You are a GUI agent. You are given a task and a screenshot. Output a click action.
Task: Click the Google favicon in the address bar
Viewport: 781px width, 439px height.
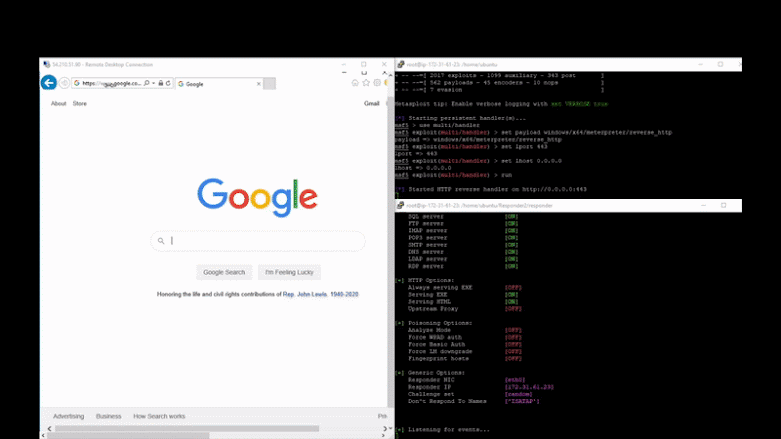click(77, 83)
